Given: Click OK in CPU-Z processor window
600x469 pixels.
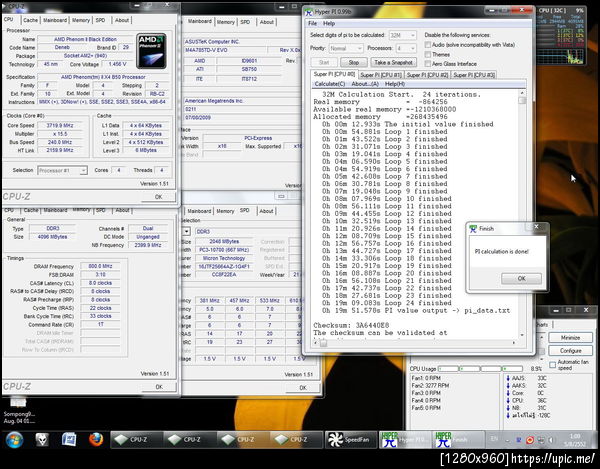Looking at the screenshot, I should pos(158,197).
